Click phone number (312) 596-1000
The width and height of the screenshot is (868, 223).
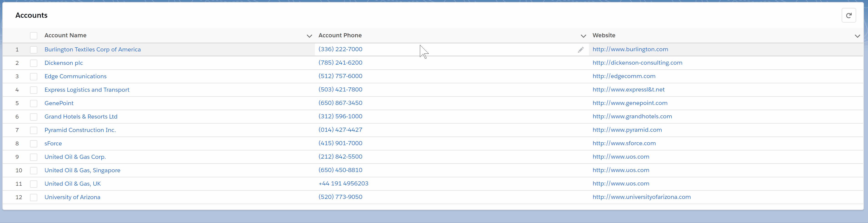click(340, 116)
